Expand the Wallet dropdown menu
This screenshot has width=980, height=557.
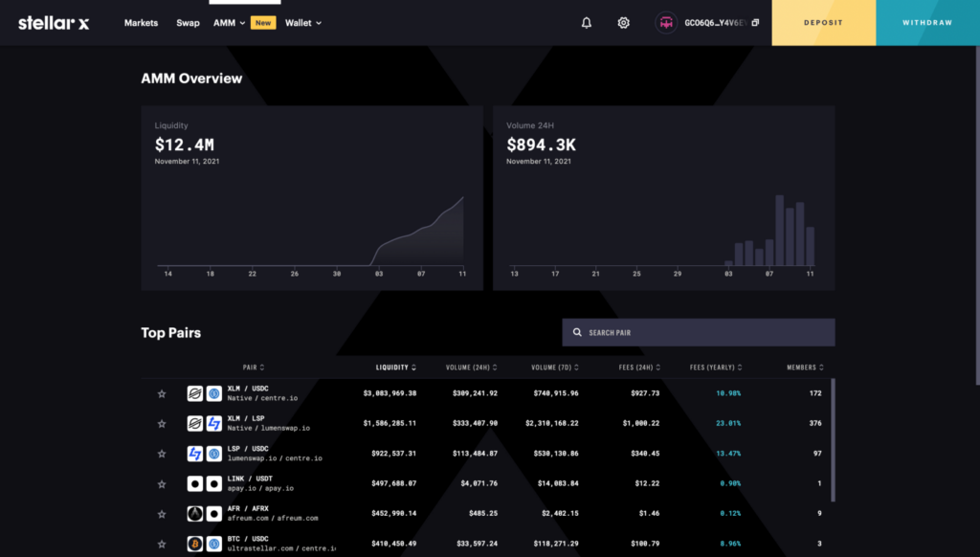[x=303, y=23]
